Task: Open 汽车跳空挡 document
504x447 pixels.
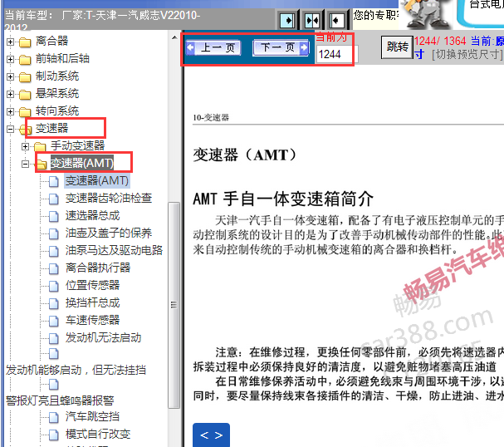Action: tap(92, 417)
